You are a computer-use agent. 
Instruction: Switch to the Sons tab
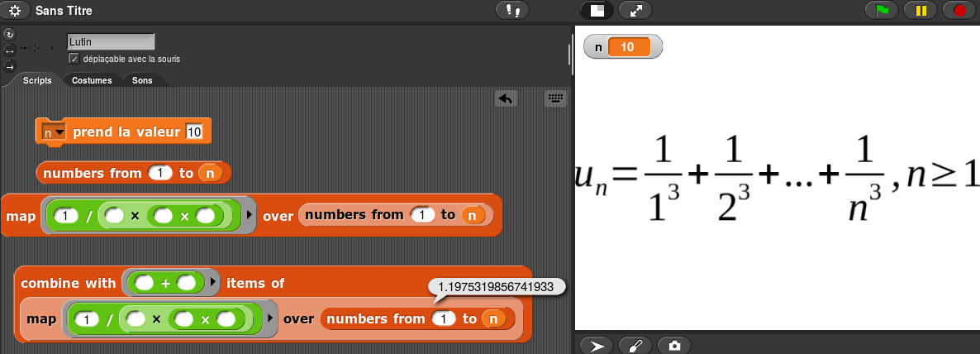coord(142,80)
